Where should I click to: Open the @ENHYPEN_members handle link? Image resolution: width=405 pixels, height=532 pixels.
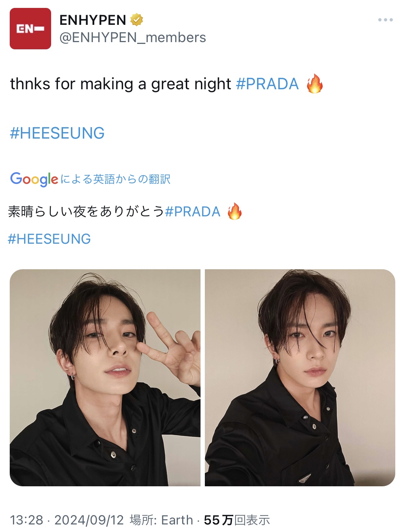pos(132,37)
